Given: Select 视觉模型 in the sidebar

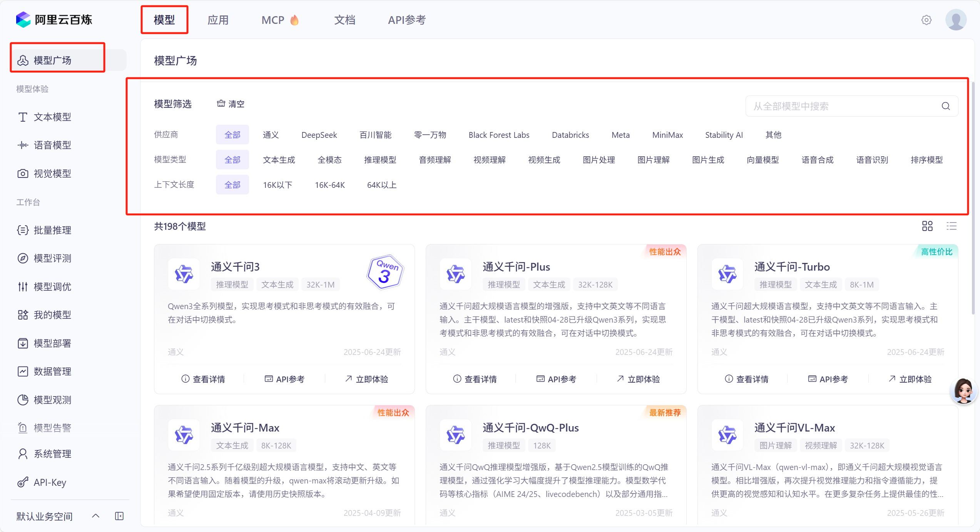Looking at the screenshot, I should [52, 173].
